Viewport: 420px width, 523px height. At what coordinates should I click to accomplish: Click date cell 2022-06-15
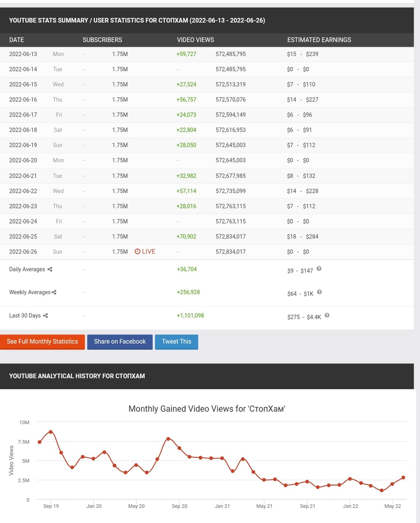[23, 84]
